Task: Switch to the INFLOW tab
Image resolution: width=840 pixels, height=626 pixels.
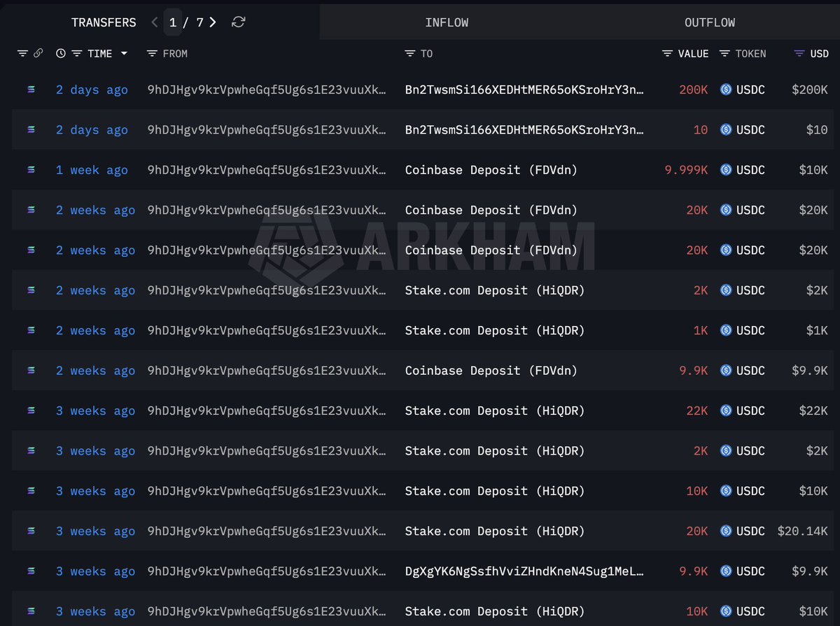Action: (447, 22)
